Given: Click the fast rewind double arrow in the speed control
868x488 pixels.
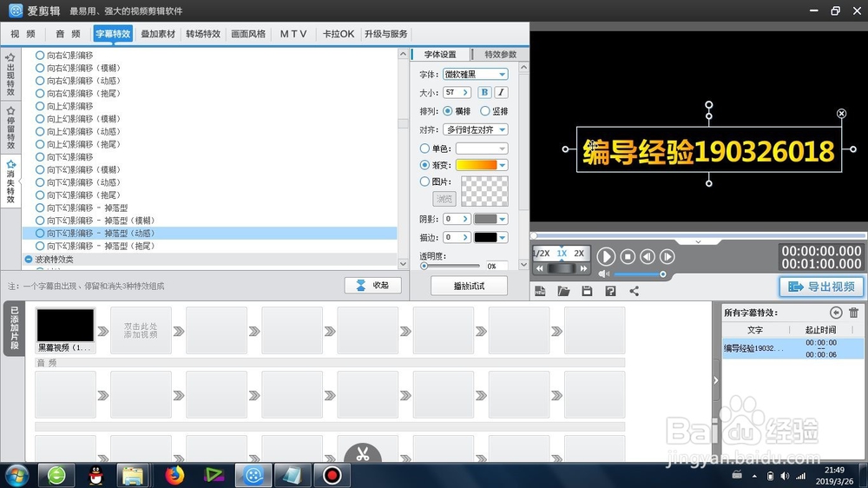Looking at the screenshot, I should (540, 268).
